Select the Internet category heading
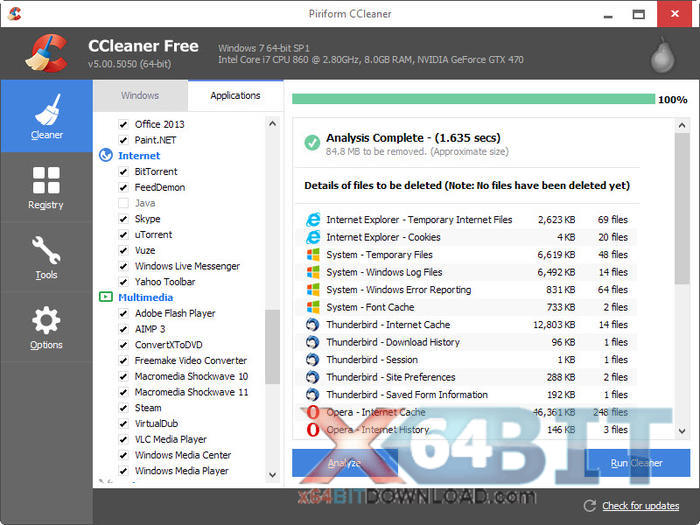Screen dimensions: 700x525 [139, 155]
